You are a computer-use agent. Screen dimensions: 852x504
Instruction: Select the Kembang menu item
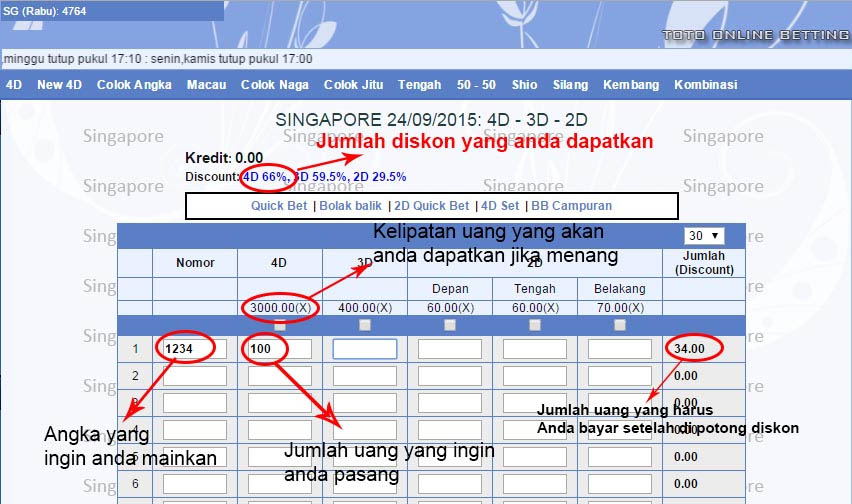tap(631, 85)
